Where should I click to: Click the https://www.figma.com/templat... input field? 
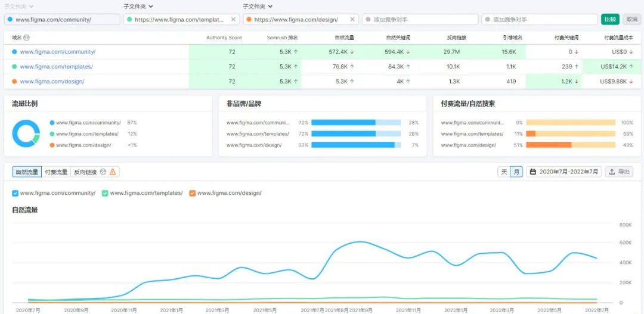click(181, 19)
